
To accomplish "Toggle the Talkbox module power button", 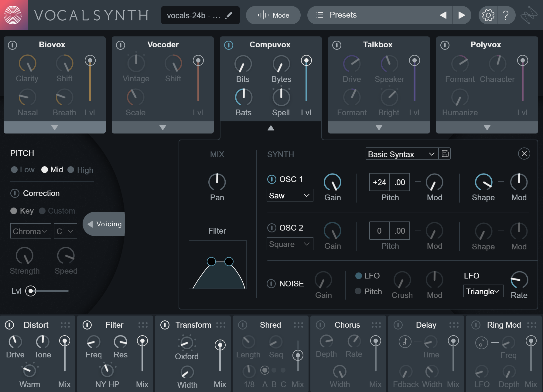I will [x=337, y=45].
